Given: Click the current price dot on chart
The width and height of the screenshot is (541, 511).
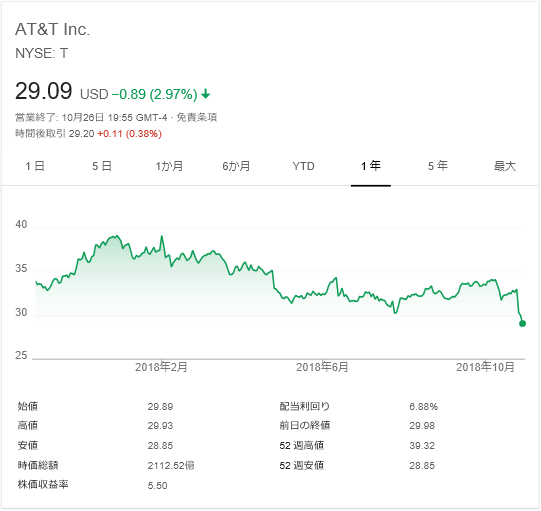Looking at the screenshot, I should pos(522,324).
